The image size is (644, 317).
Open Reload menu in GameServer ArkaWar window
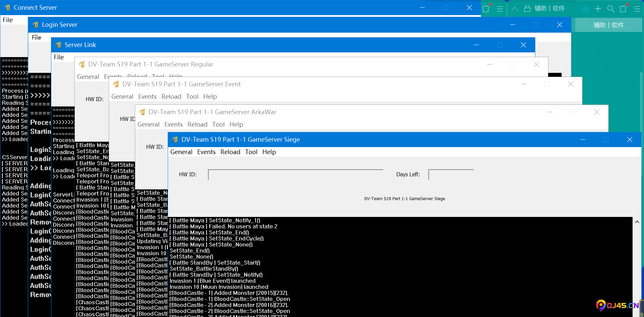tap(197, 124)
